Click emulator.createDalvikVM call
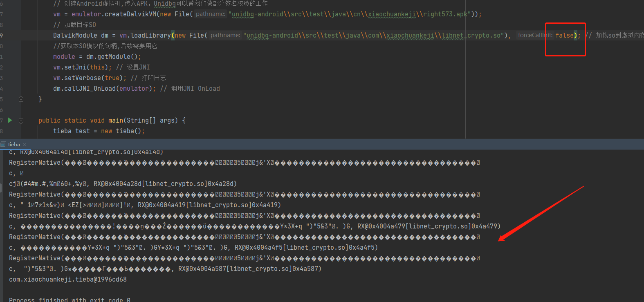 point(114,14)
